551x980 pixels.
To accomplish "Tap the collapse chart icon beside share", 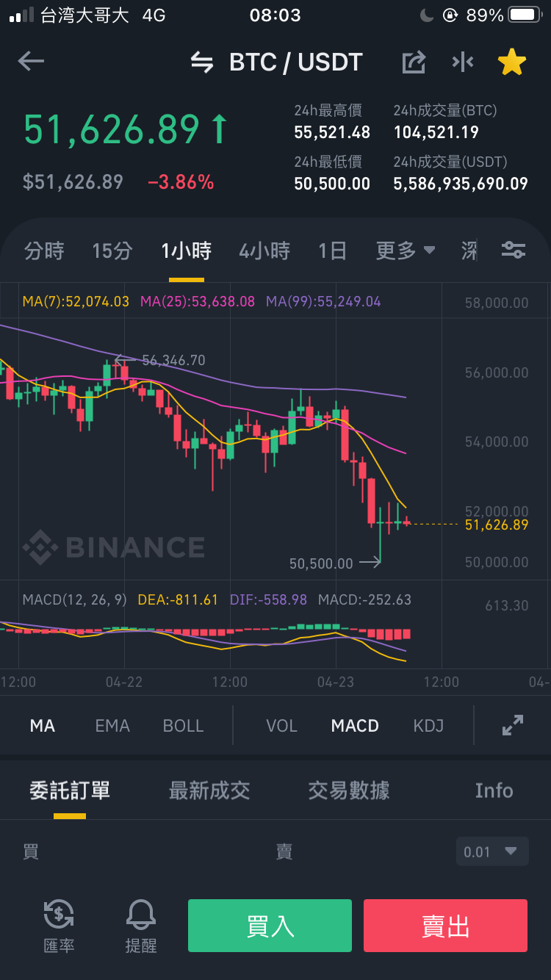I will tap(463, 62).
